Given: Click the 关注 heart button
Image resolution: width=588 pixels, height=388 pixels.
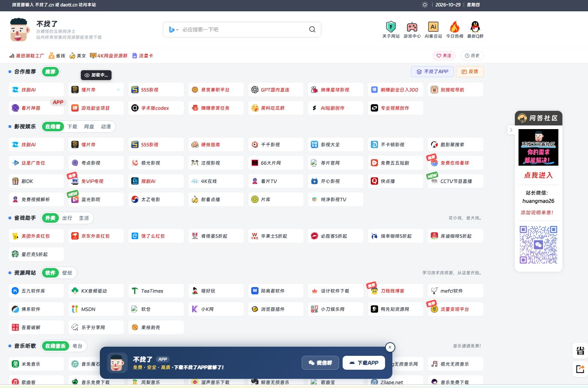Looking at the screenshot, I should (x=444, y=56).
